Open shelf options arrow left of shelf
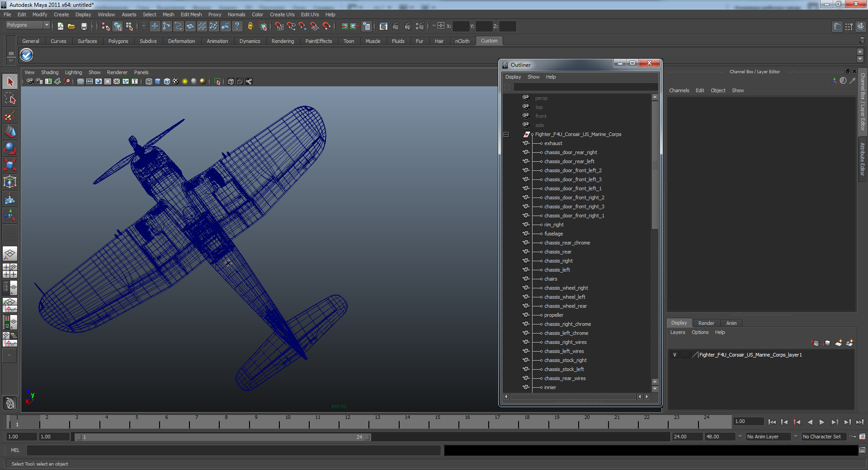This screenshot has width=868, height=470. [x=11, y=61]
